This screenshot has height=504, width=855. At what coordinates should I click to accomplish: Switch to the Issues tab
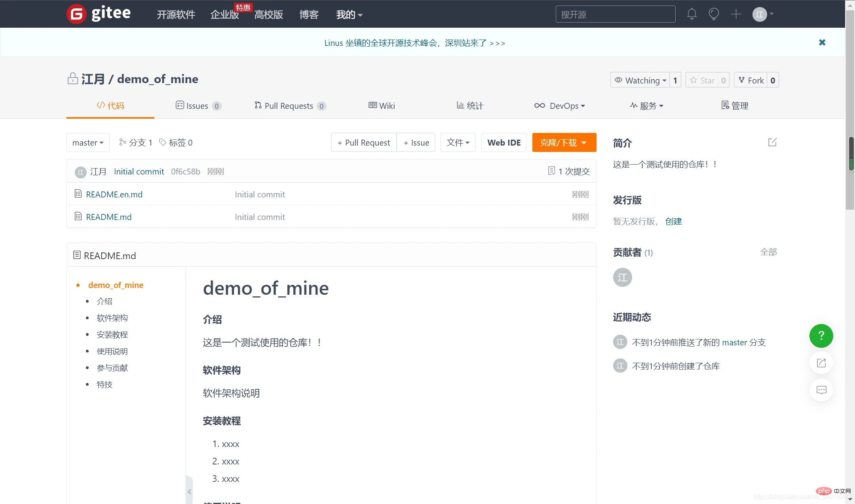click(x=198, y=106)
